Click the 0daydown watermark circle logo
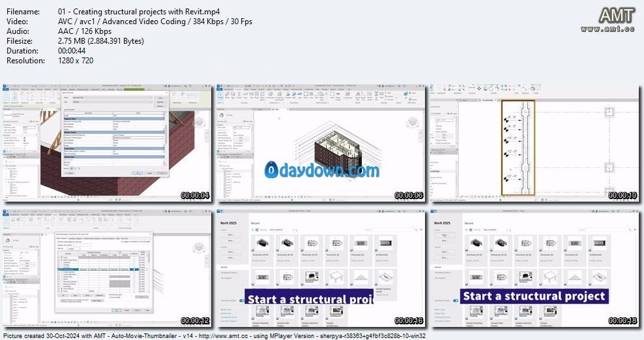Image resolution: width=644 pixels, height=340 pixels. (273, 170)
